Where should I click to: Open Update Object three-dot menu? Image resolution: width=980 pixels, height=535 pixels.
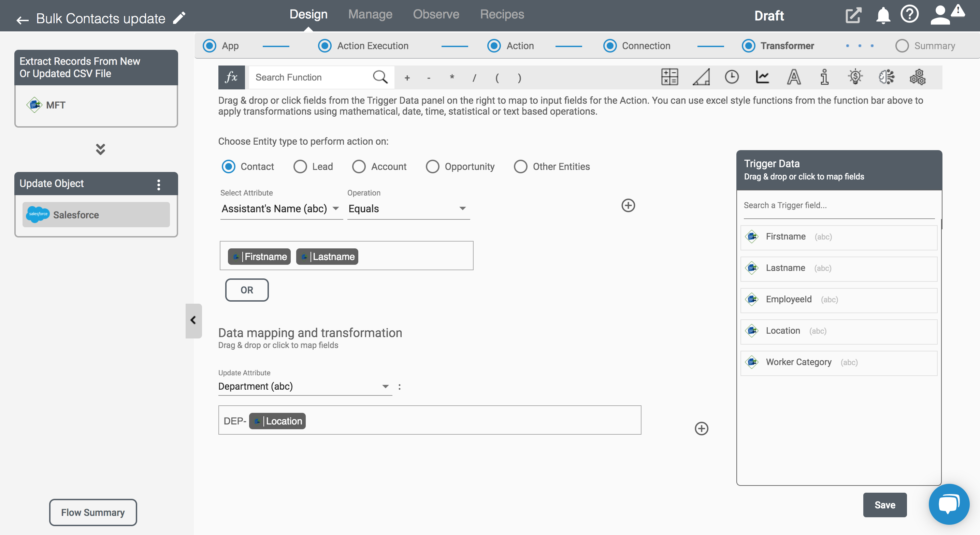point(159,185)
